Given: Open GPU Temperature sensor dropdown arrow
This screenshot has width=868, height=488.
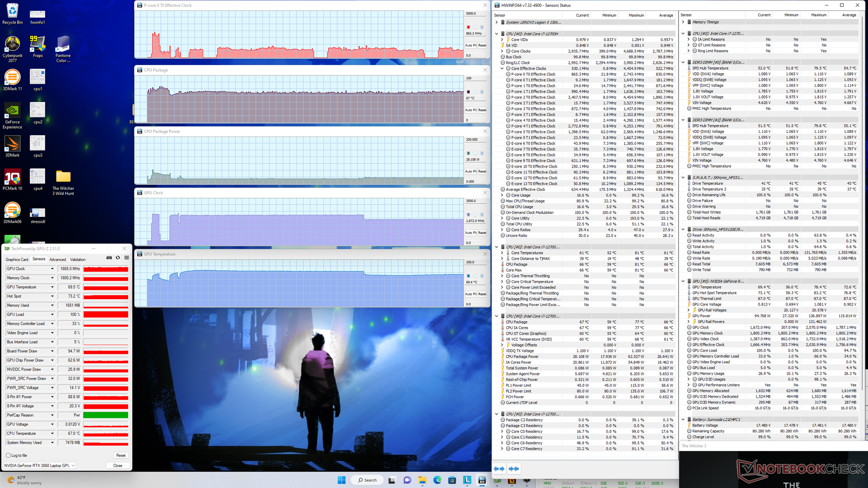Looking at the screenshot, I should coord(52,287).
